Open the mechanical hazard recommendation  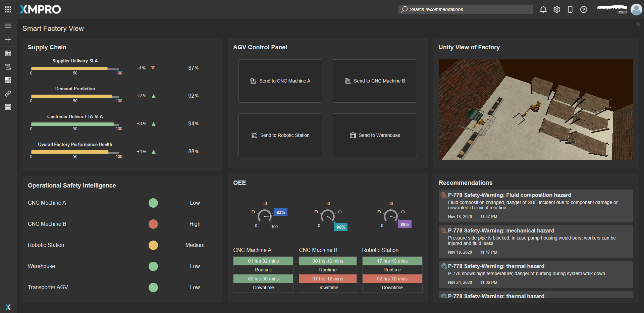point(536,242)
